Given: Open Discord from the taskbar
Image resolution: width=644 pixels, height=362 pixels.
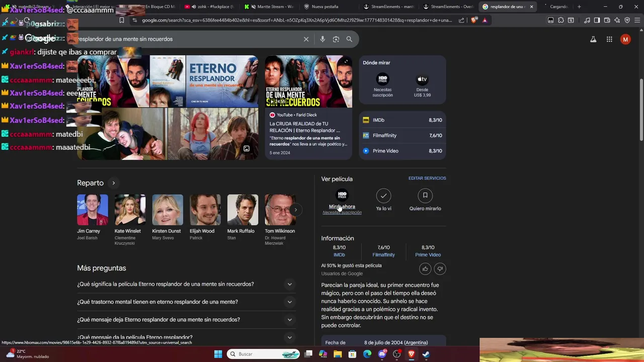Looking at the screenshot, I should pyautogui.click(x=382, y=354).
